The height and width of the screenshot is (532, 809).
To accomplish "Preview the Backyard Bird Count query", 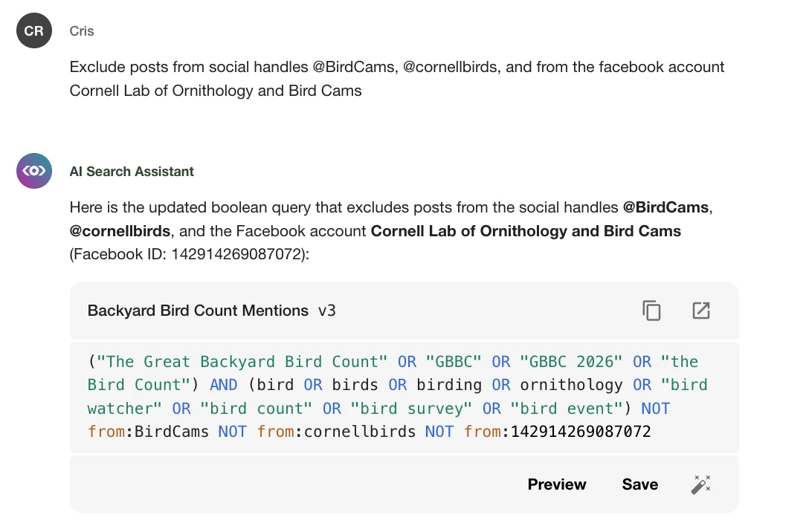I will coord(557,484).
